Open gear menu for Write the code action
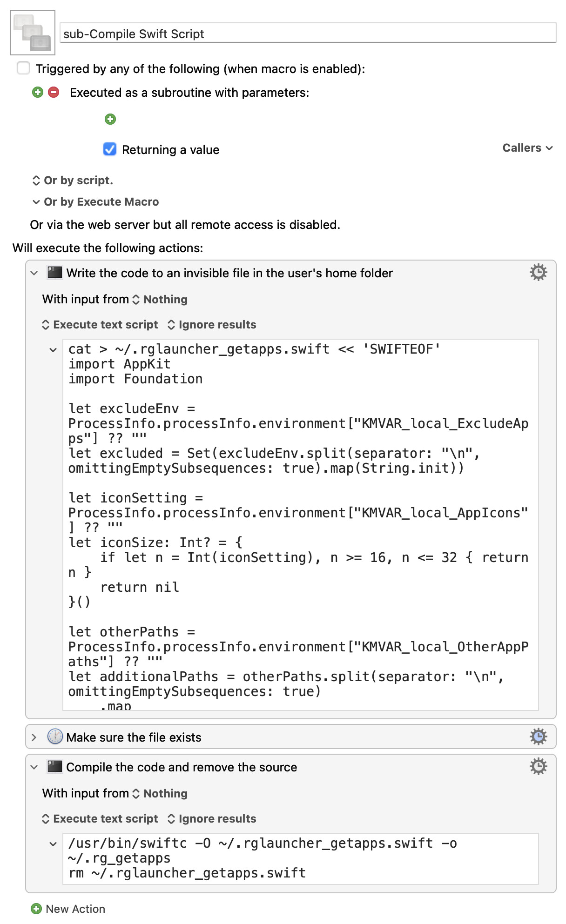This screenshot has width=566, height=924. click(x=539, y=272)
